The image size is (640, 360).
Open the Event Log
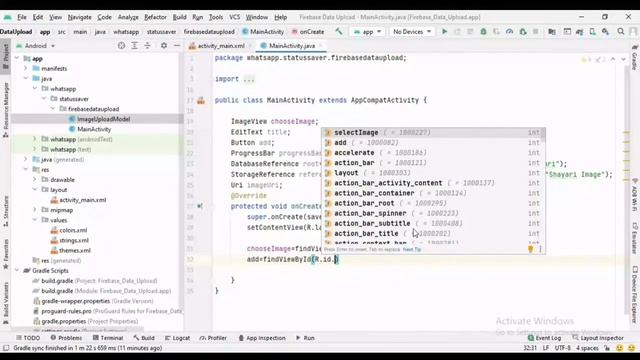544,338
